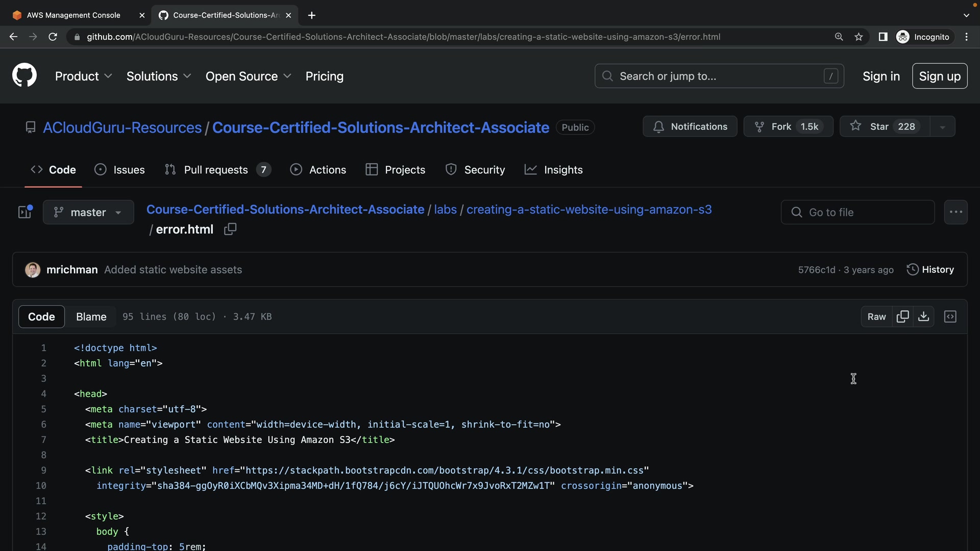
Task: Download the raw error.html file
Action: pyautogui.click(x=923, y=317)
